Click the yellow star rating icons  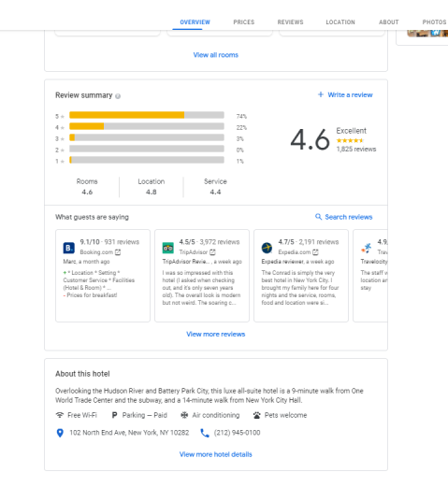click(350, 140)
